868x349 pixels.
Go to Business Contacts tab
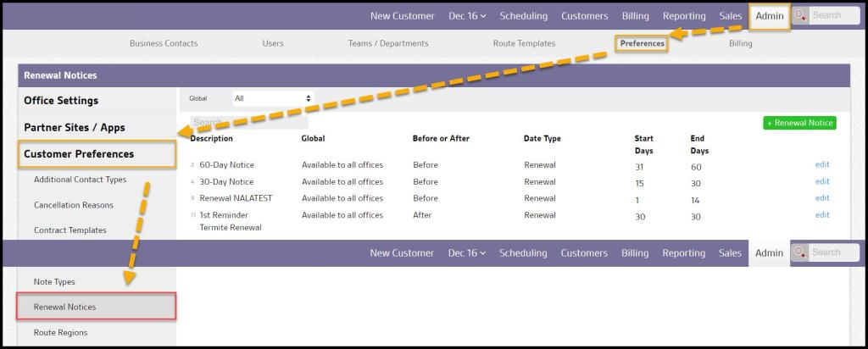[x=164, y=43]
